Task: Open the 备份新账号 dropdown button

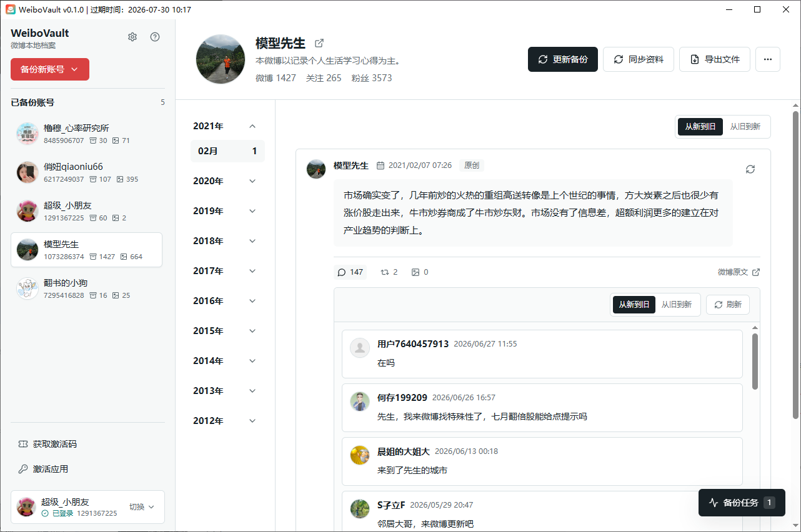Action: tap(50, 69)
